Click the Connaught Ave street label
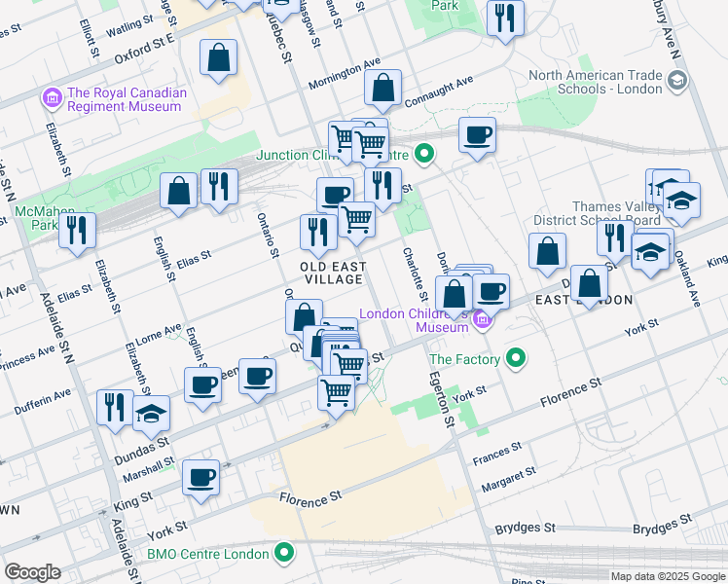 [x=439, y=91]
